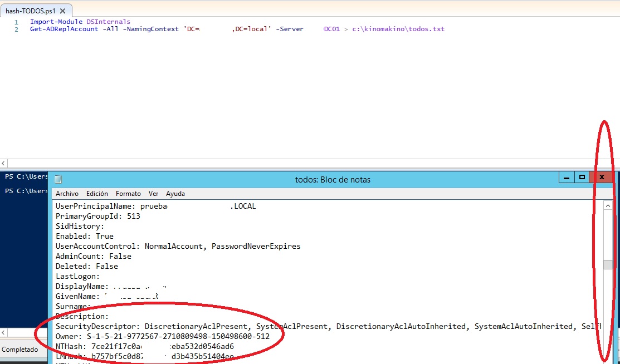The image size is (620, 364).
Task: Open the Formato menu
Action: tap(128, 194)
